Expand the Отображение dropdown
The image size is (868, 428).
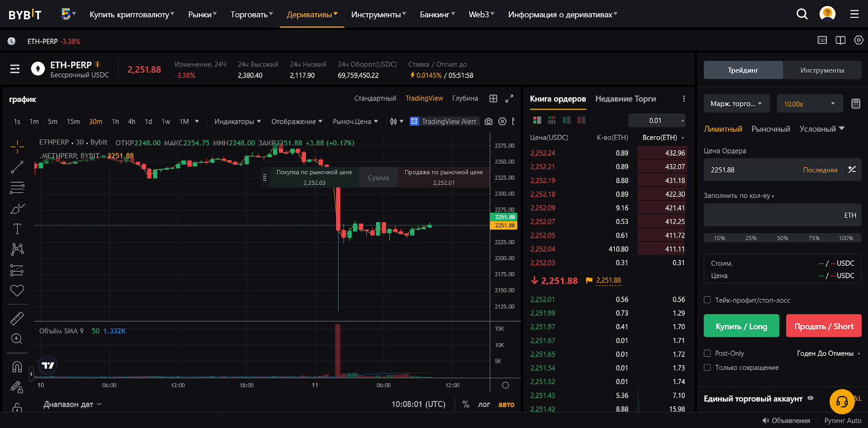(x=297, y=122)
